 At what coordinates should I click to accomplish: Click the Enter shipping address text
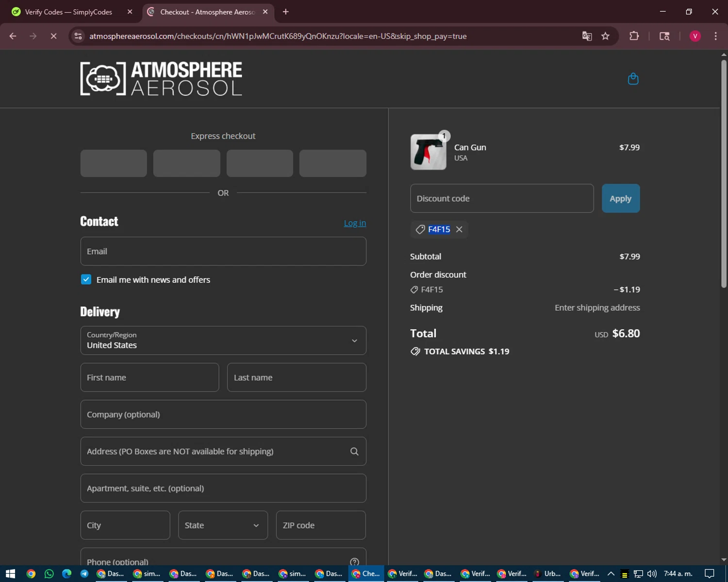597,308
